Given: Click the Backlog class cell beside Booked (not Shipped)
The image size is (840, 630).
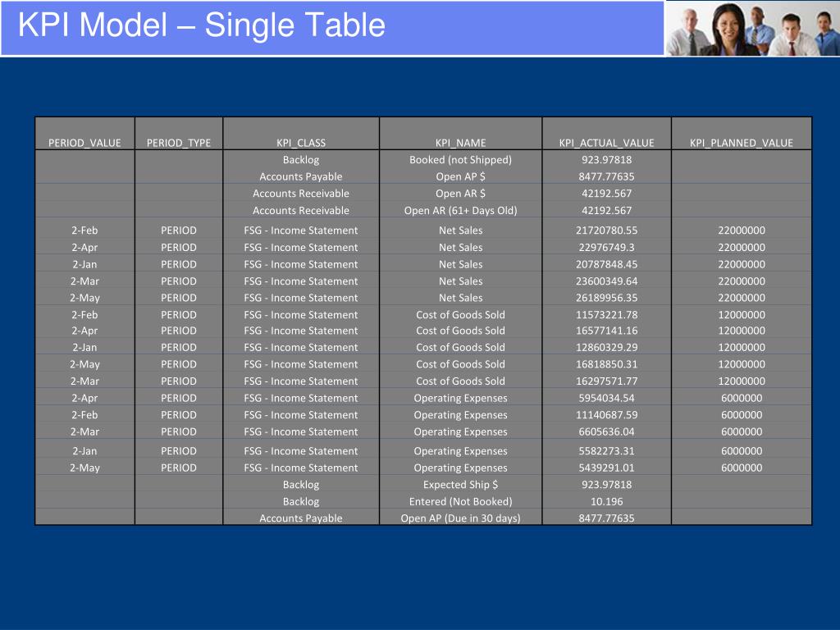Looking at the screenshot, I should click(x=301, y=160).
